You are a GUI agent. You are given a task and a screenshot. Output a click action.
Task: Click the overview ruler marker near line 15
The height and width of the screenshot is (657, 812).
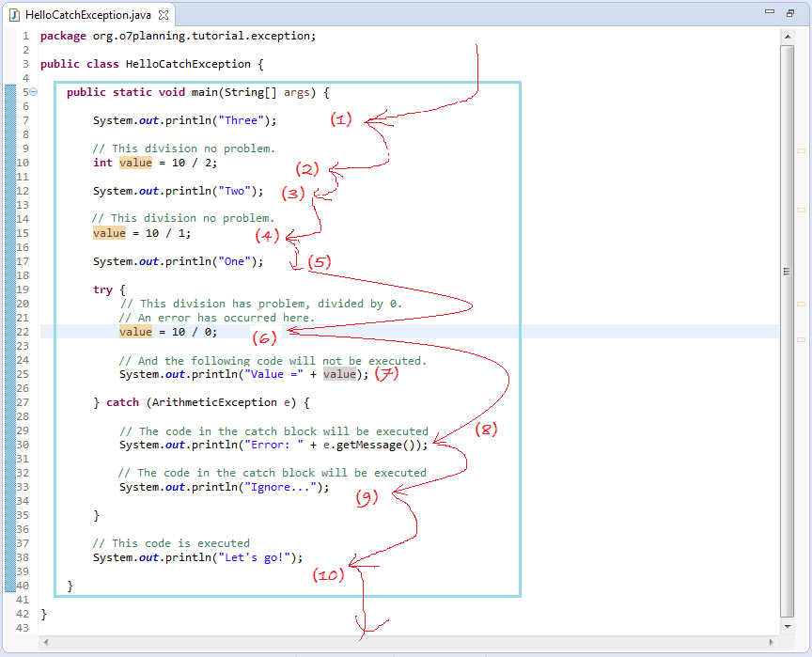click(x=801, y=210)
